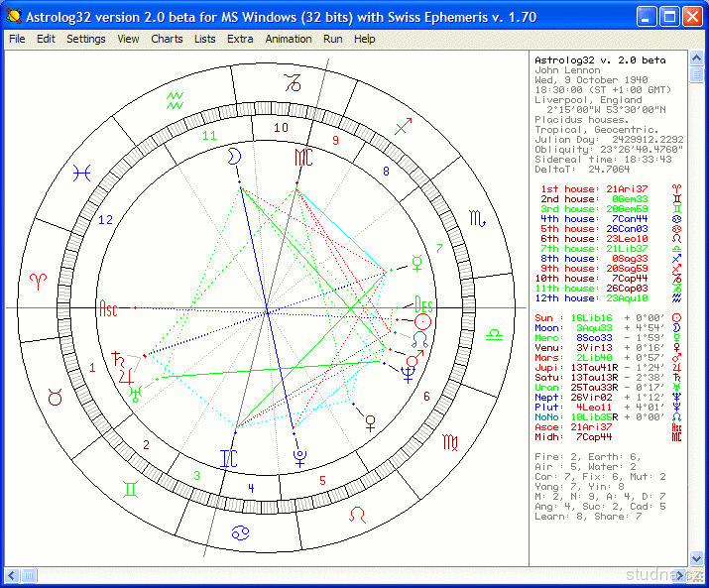Click the Moon symbol in the chart
Viewport: 709px width, 588px height.
click(234, 157)
